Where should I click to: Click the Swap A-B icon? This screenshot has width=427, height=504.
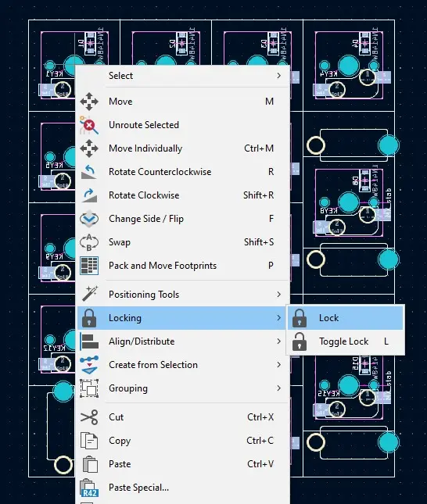[x=89, y=242]
